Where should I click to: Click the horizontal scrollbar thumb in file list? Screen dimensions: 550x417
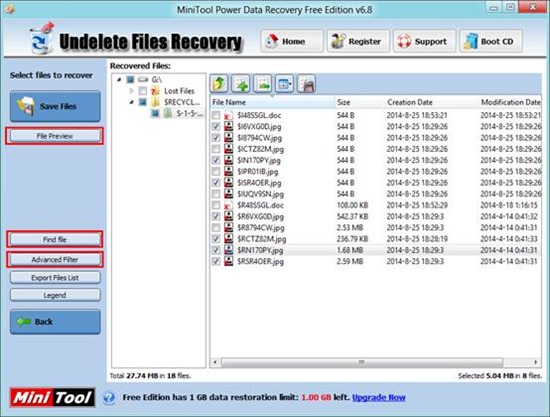point(362,362)
